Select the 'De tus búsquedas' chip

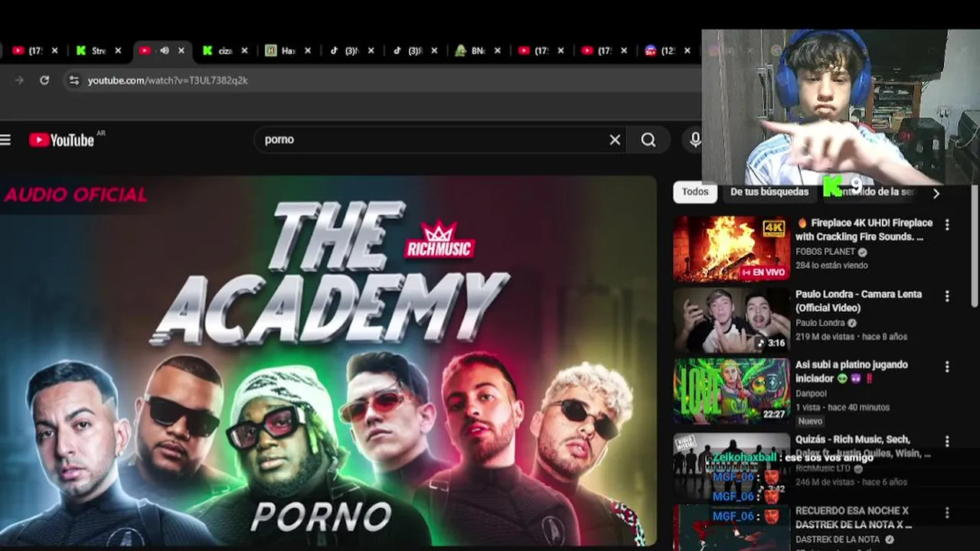769,192
